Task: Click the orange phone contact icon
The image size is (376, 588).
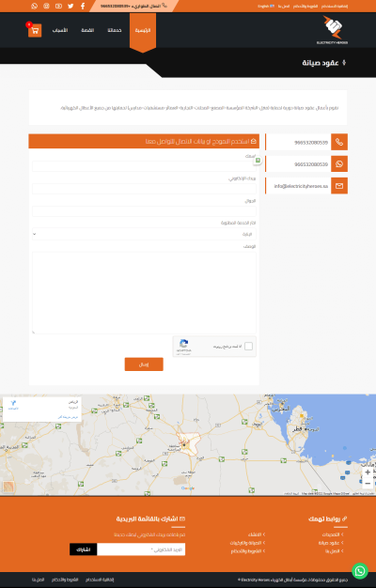Action: tap(339, 142)
